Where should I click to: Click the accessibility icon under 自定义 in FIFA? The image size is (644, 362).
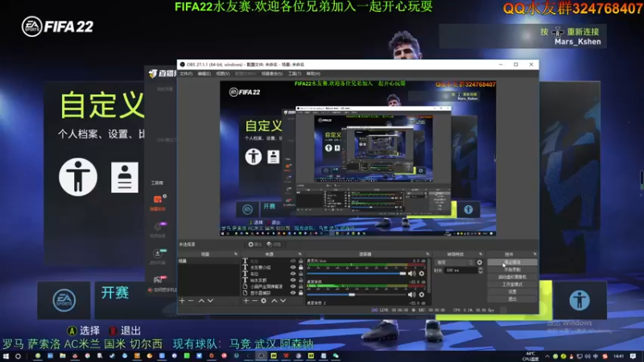(78, 177)
